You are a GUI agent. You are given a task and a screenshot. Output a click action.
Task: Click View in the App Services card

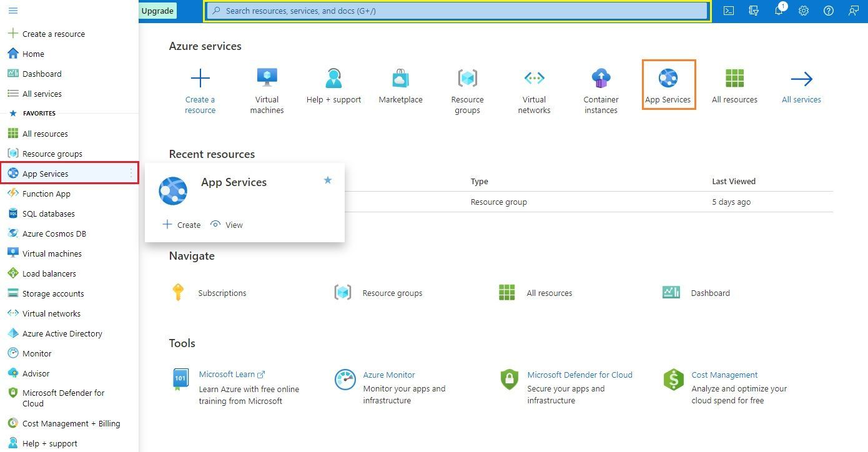tap(227, 225)
